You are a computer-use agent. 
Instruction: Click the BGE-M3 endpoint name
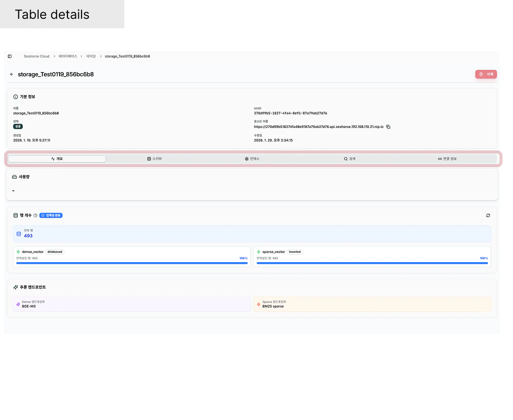pos(29,306)
